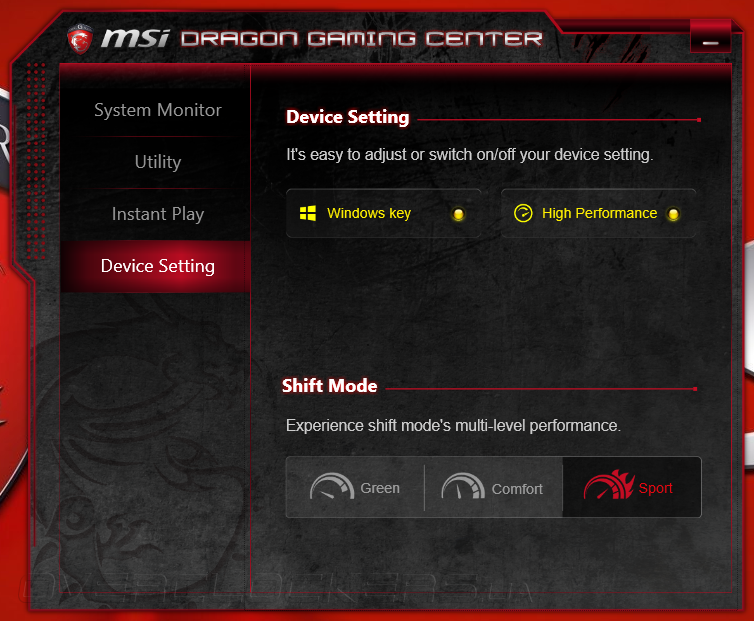This screenshot has height=621, width=754.
Task: Toggle the Windows key indicator light
Action: pos(458,214)
